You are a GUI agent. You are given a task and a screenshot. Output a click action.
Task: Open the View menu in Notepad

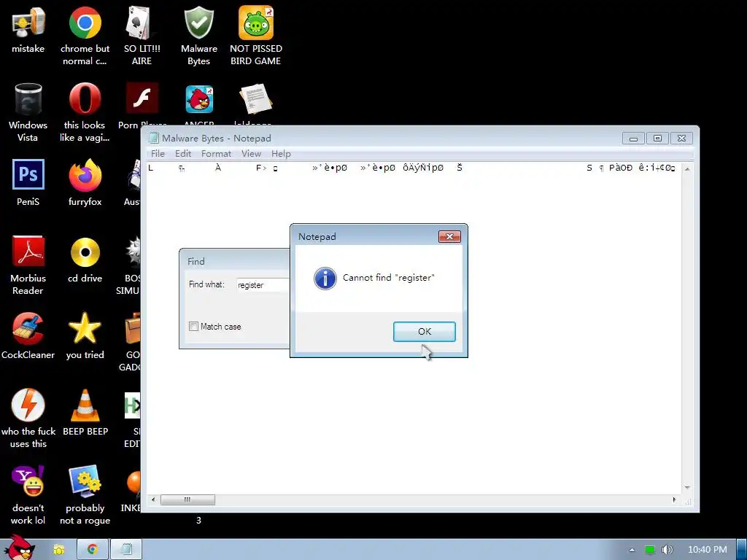pyautogui.click(x=251, y=153)
